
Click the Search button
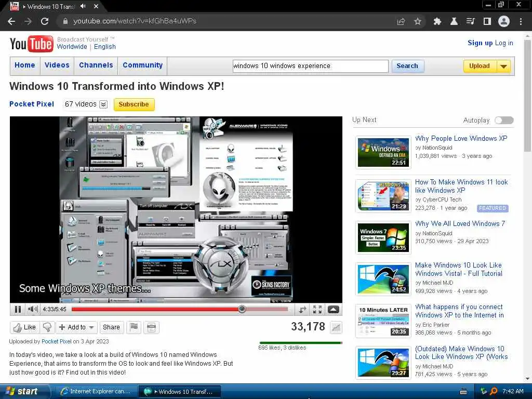407,66
